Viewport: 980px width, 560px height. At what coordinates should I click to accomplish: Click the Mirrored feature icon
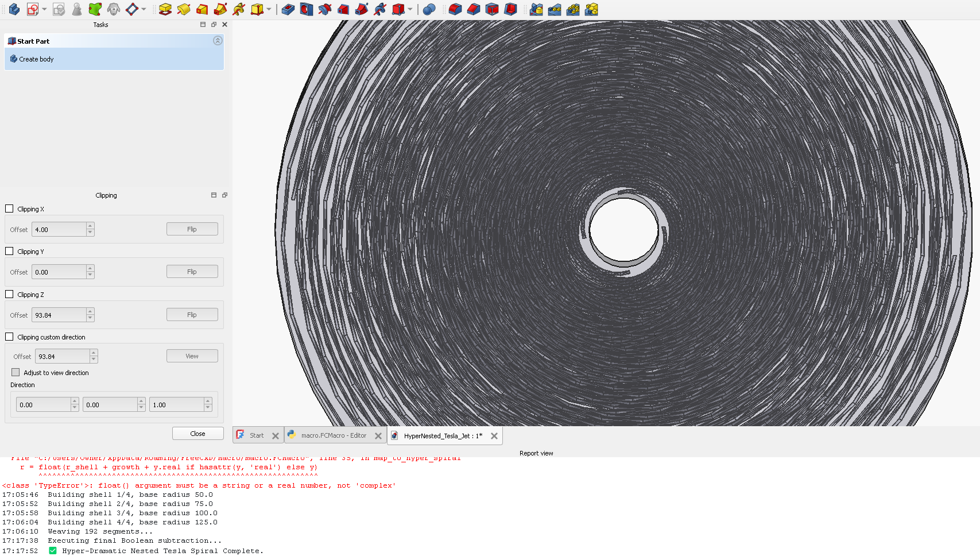tap(536, 9)
